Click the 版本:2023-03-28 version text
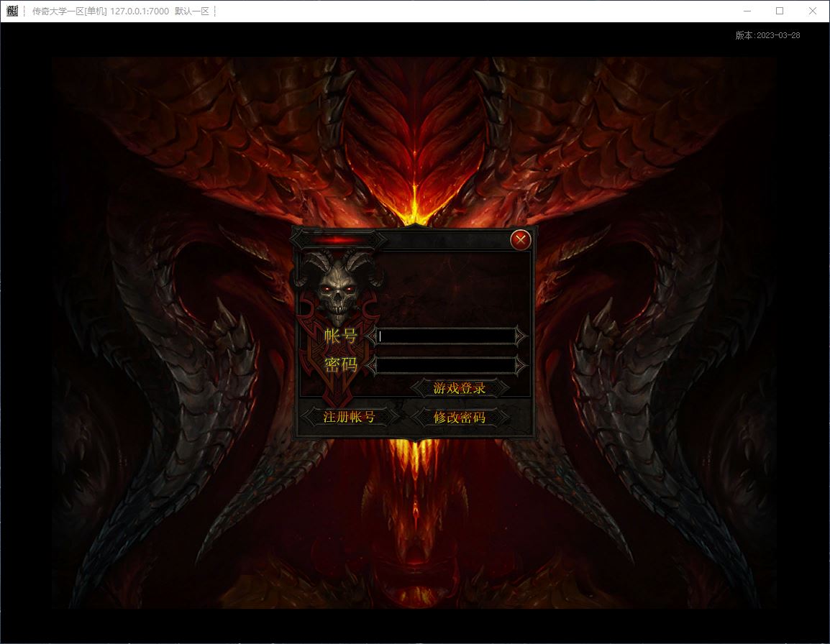The image size is (830, 644). [768, 34]
